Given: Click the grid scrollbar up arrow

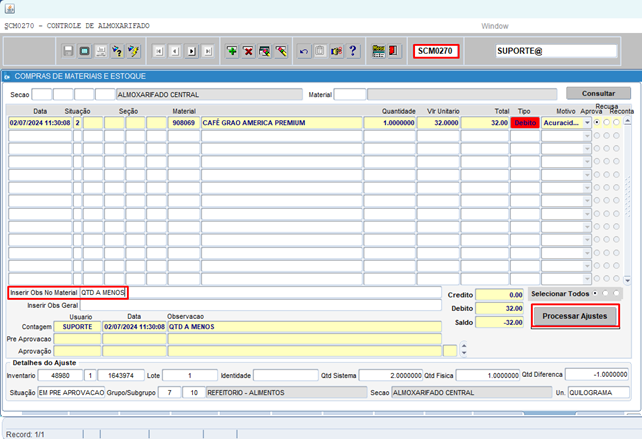Looking at the screenshot, I should [x=627, y=121].
